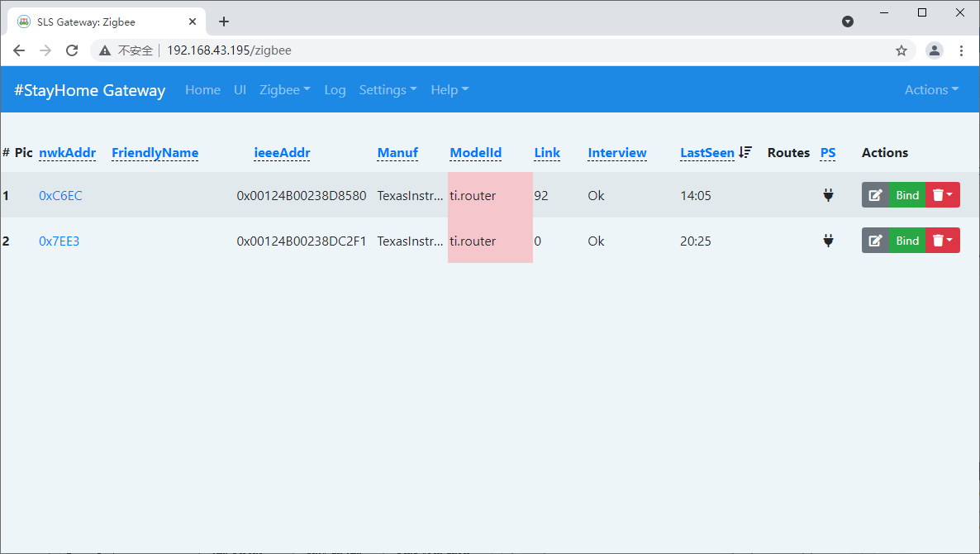The image size is (980, 554).
Task: Open the Log page from navbar
Action: 335,90
